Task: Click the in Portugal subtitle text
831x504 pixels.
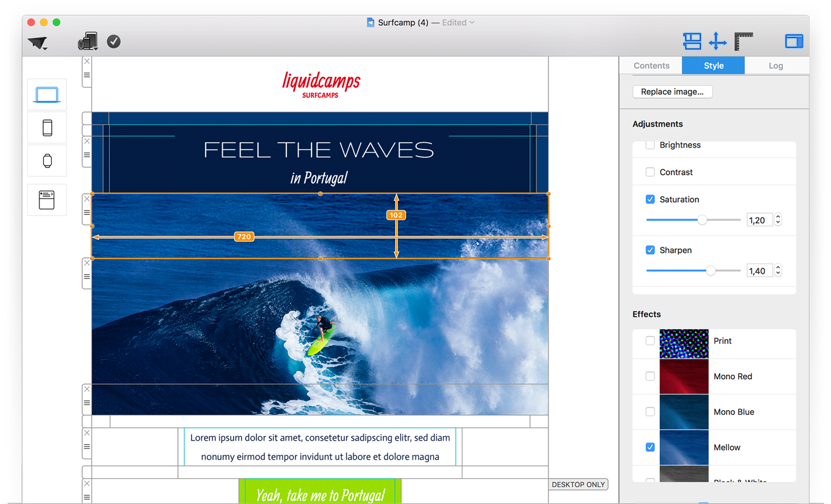Action: (319, 178)
